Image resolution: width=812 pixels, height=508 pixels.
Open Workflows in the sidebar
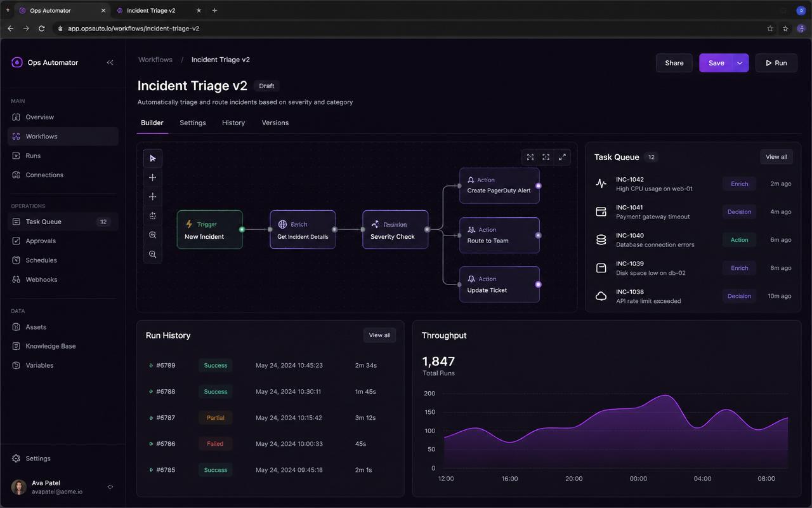tap(63, 137)
